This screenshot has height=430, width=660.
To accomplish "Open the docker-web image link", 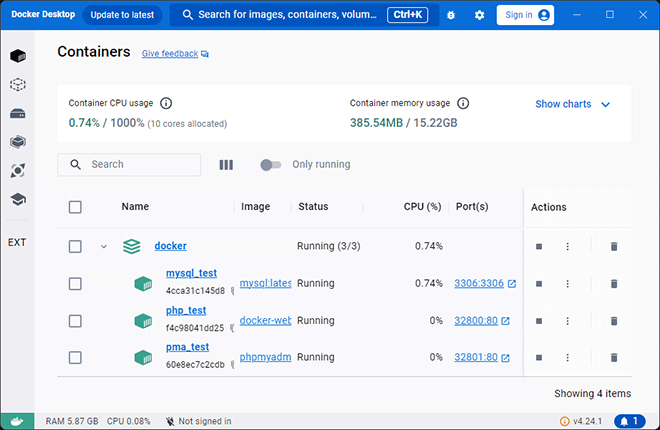I will tap(265, 320).
